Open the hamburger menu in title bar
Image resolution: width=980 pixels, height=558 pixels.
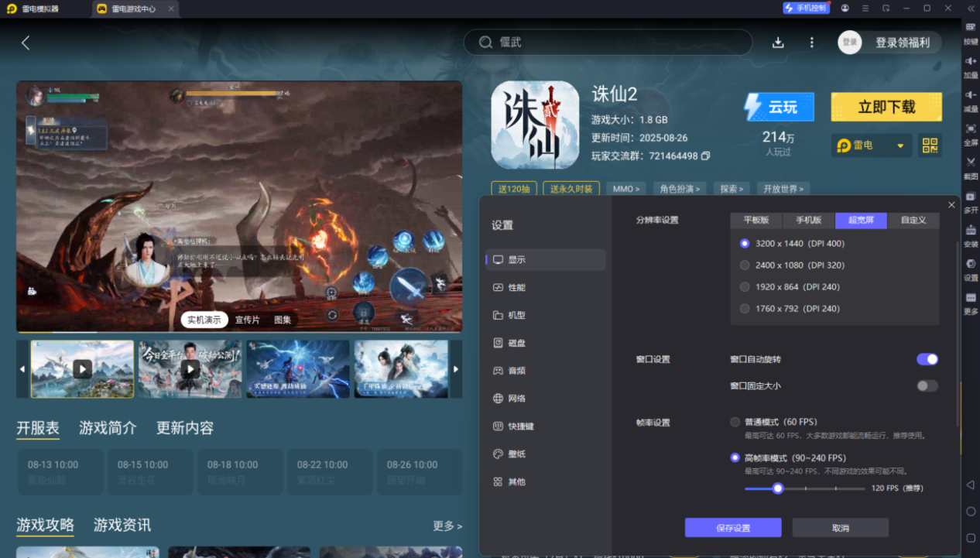coord(865,8)
